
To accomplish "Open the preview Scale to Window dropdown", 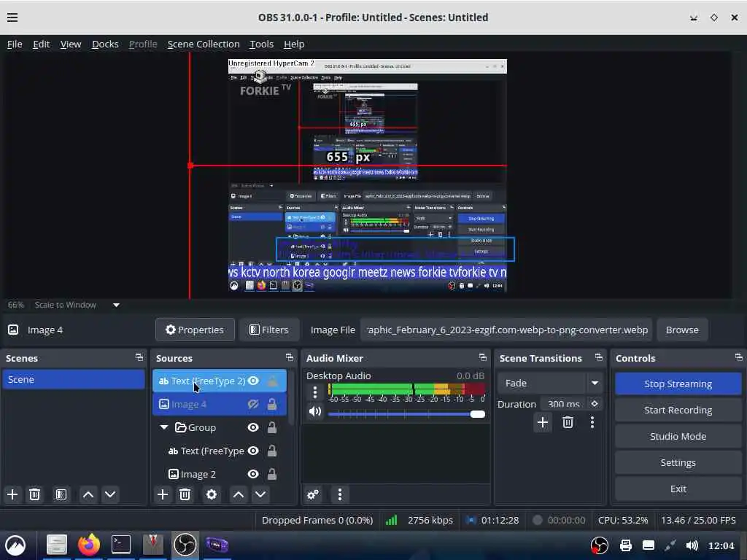I will tap(116, 306).
